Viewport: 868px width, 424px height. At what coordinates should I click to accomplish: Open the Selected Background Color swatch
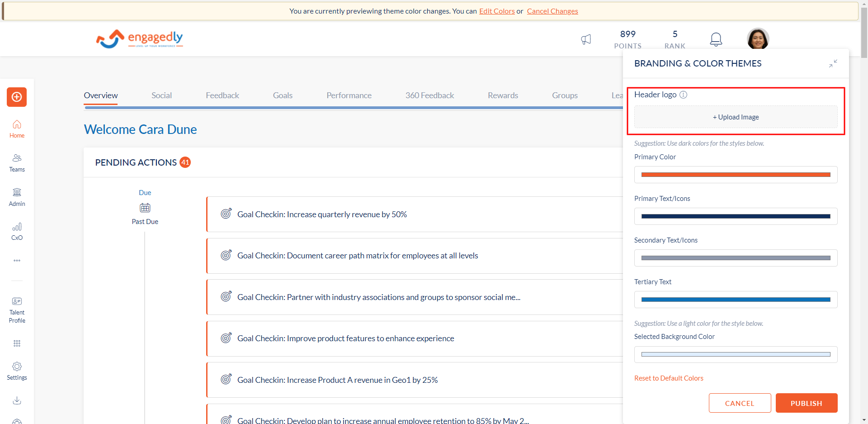pyautogui.click(x=736, y=354)
